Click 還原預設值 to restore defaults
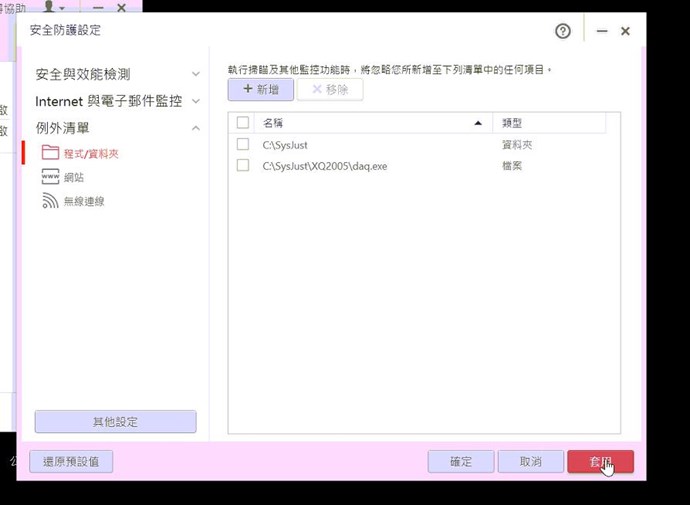690x505 pixels. [71, 462]
